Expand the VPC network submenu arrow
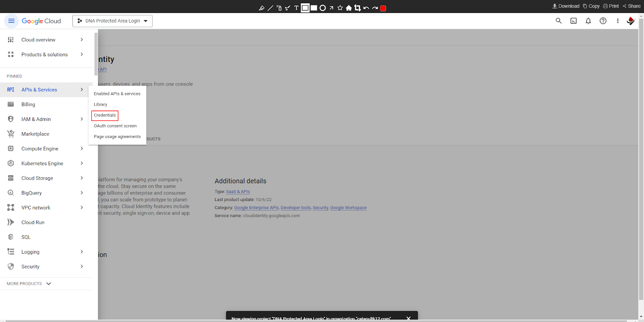644x322 pixels. (82, 207)
